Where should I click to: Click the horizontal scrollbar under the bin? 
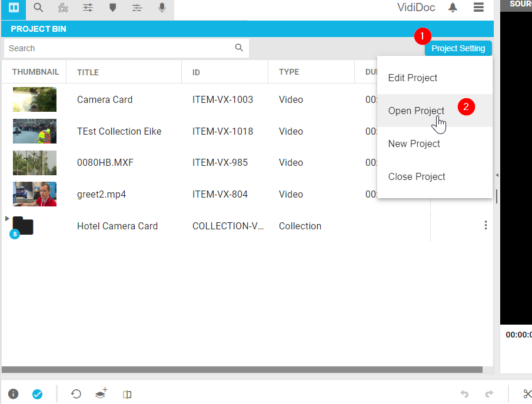point(241,370)
